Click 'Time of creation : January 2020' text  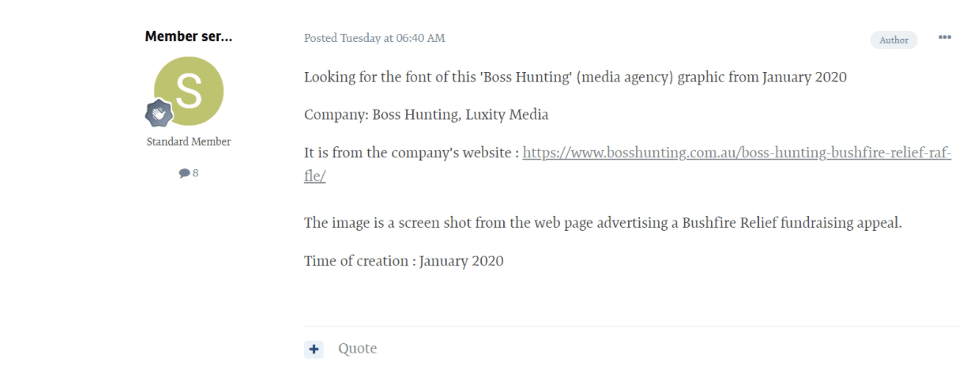(404, 262)
